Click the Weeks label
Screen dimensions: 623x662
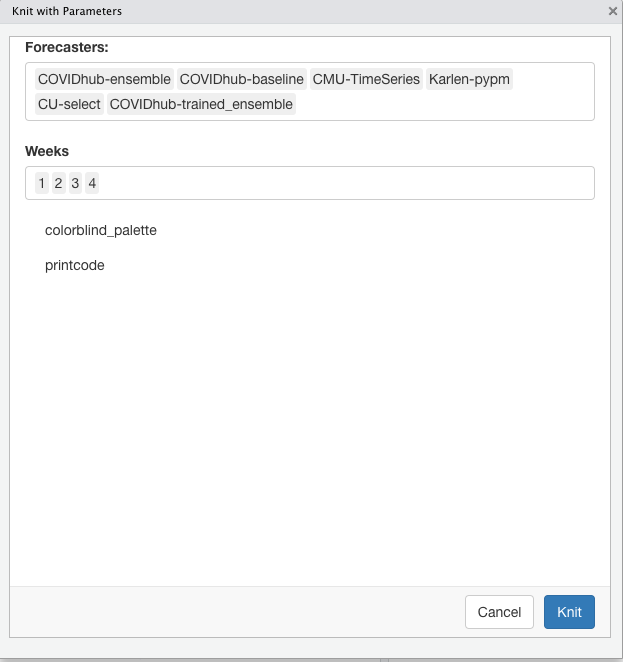coord(47,151)
